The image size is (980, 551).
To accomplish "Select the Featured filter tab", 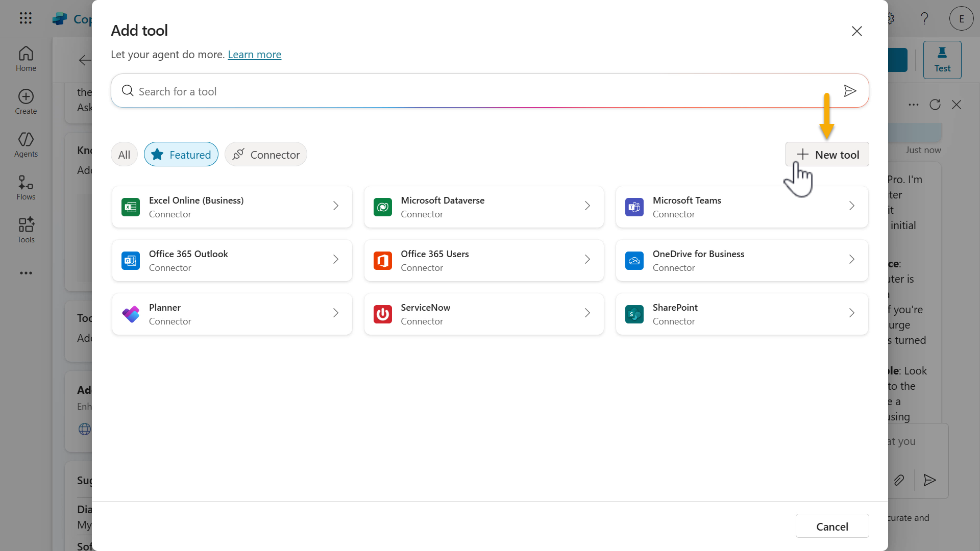I will point(181,154).
